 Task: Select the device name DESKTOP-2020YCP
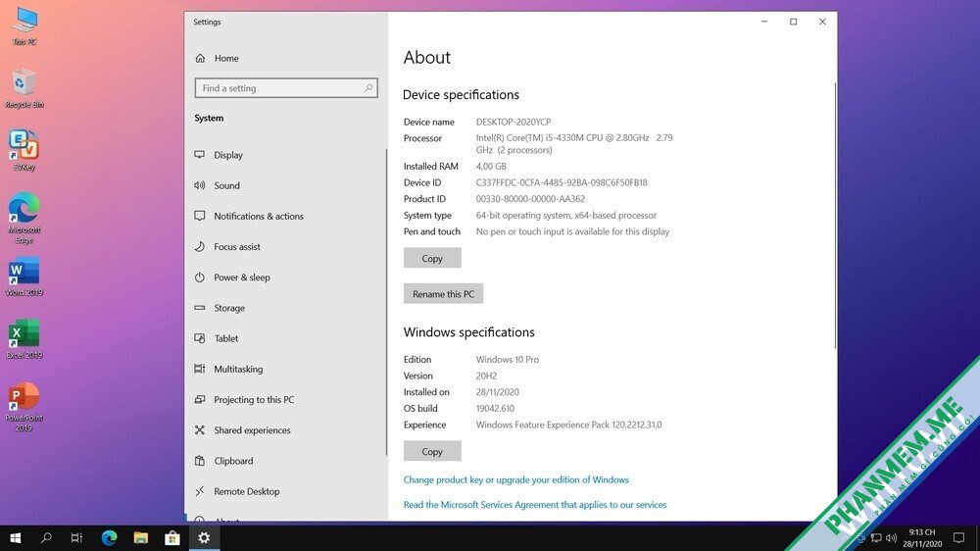coord(514,122)
